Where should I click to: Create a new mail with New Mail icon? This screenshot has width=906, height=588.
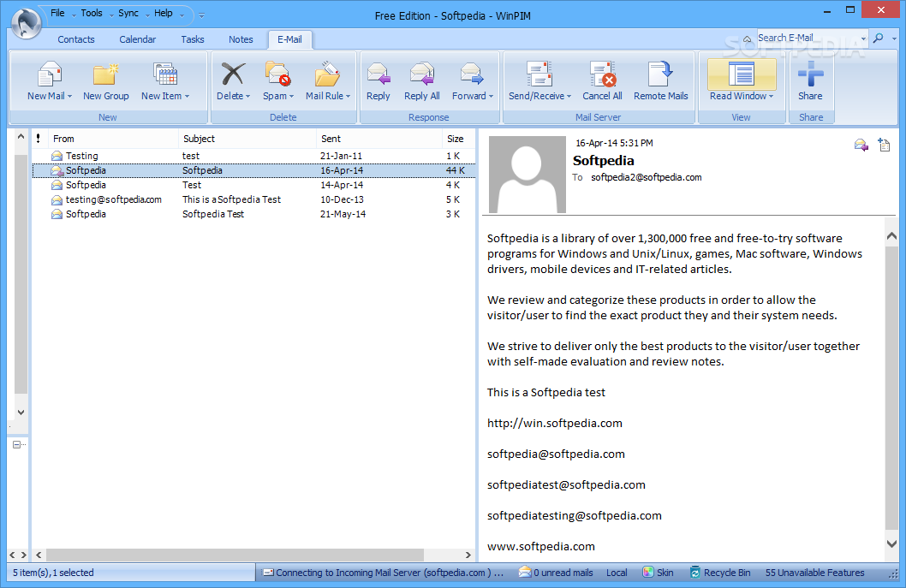tap(50, 74)
